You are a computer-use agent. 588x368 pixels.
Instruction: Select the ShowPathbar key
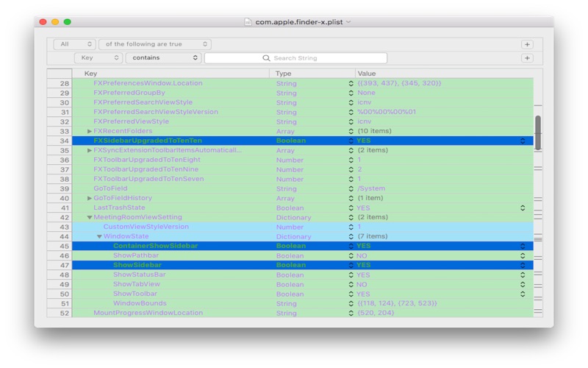click(136, 255)
